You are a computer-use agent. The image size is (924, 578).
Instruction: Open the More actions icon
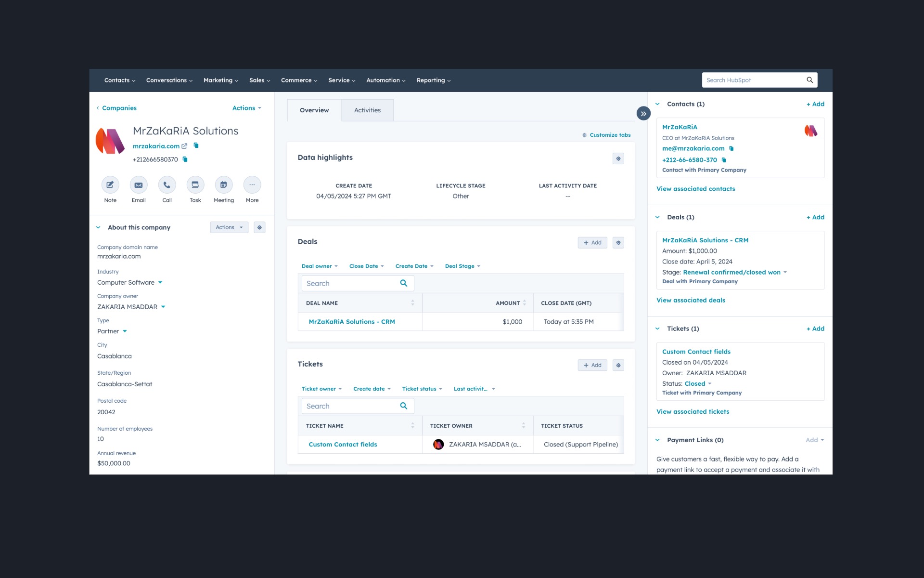point(252,184)
